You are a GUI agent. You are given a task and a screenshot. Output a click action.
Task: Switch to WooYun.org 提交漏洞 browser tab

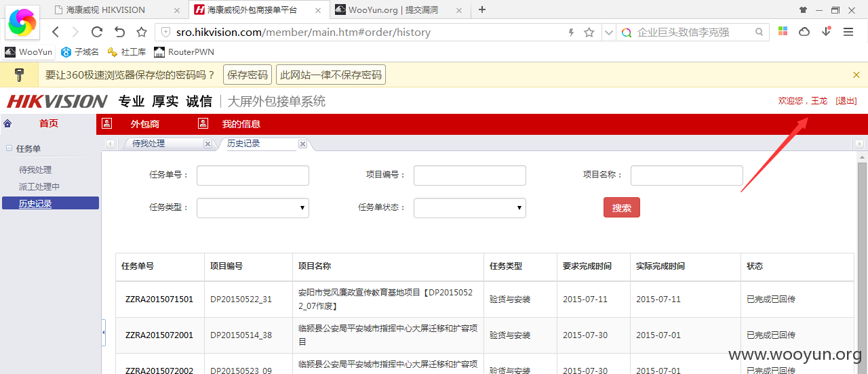pos(401,9)
